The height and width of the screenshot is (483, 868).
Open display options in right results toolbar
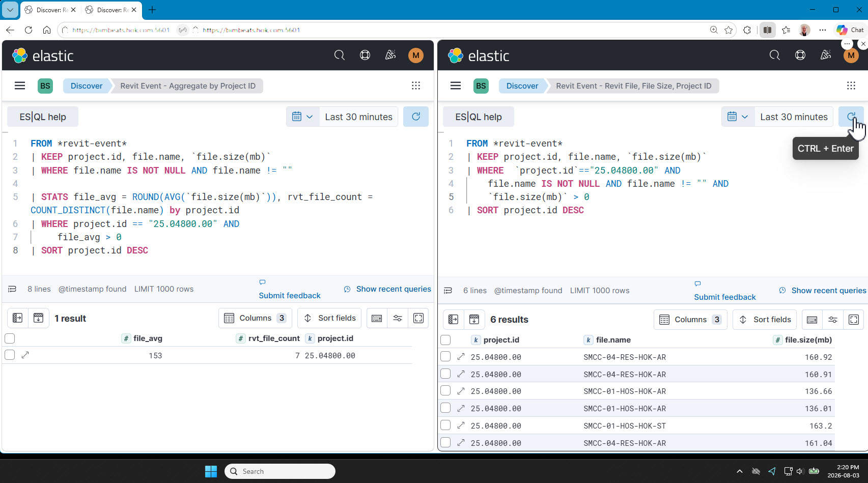[833, 320]
